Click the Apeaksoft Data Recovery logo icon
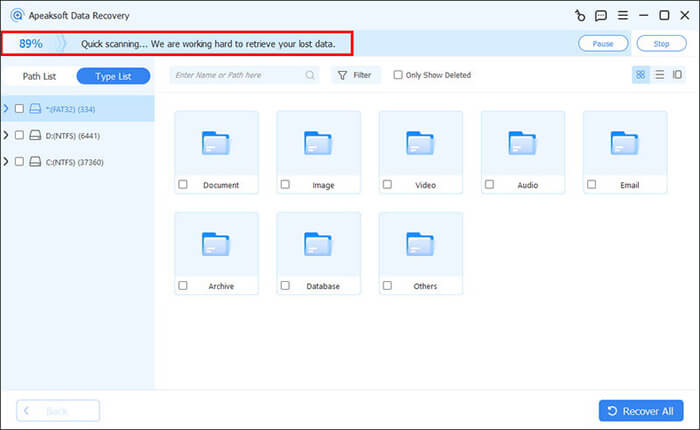This screenshot has height=430, width=700. 17,15
